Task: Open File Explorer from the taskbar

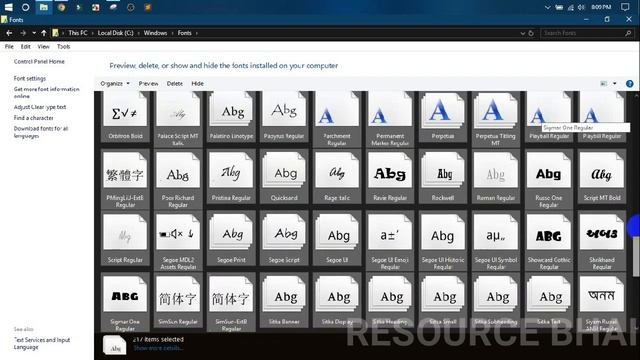Action: (x=43, y=7)
